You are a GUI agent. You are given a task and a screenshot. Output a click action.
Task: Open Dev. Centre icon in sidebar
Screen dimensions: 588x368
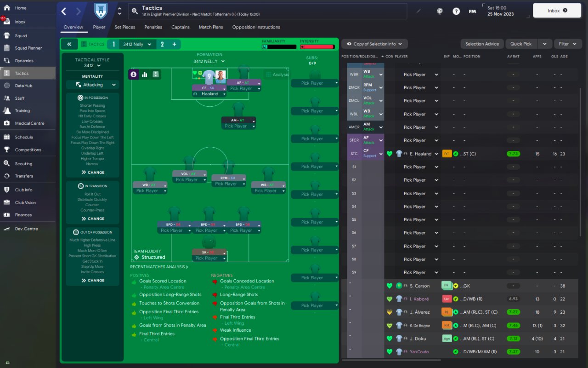tap(6, 229)
